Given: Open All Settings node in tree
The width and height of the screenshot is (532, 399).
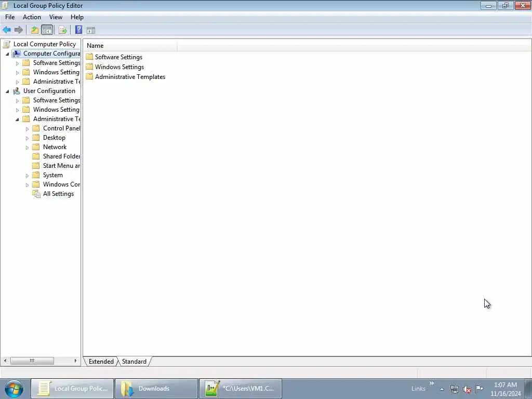Looking at the screenshot, I should tap(58, 194).
